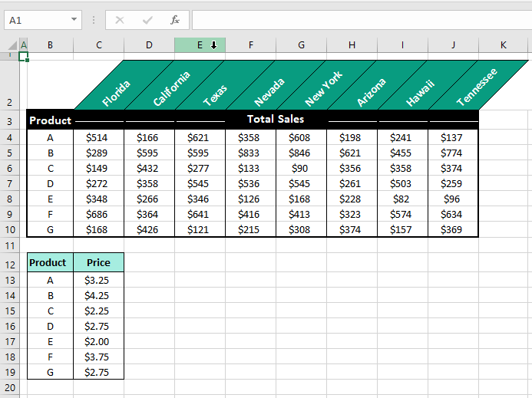Select the cell with $514

coord(99,137)
